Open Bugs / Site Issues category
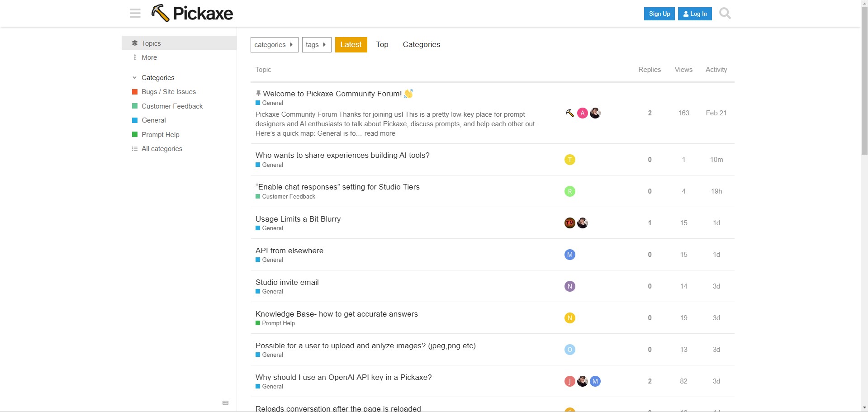The image size is (868, 412). 179,92
